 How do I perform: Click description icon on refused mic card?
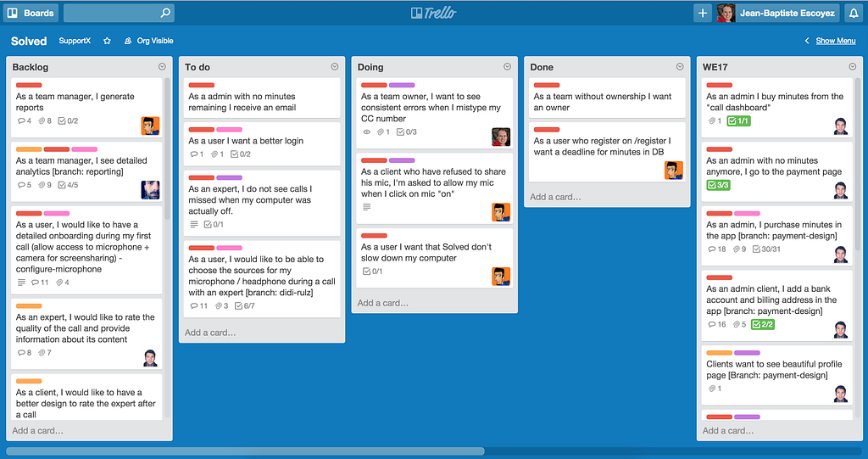(366, 207)
